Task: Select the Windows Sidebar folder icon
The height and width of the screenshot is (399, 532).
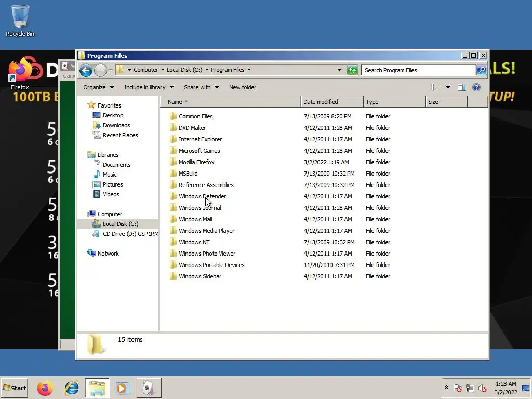Action: [x=173, y=276]
